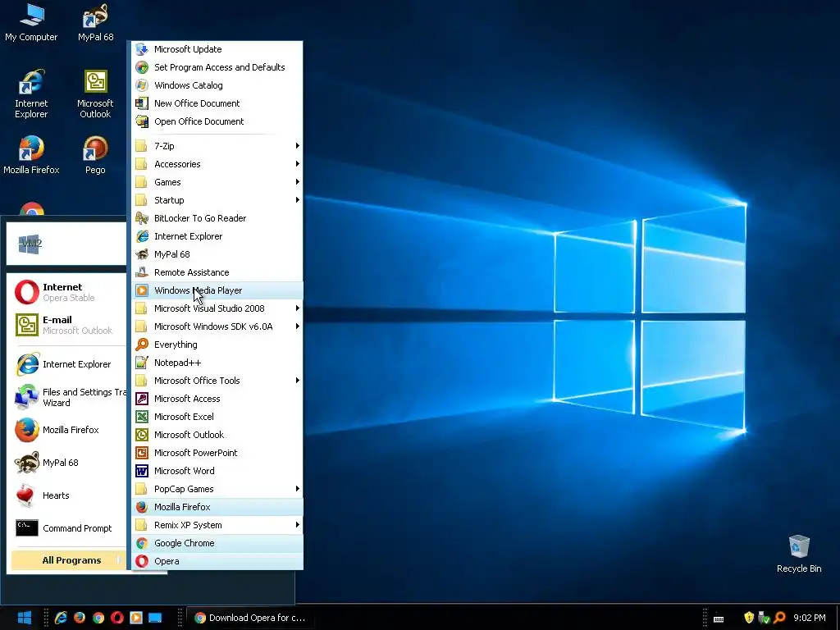
Task: Click the All Programs button
Action: tap(69, 560)
